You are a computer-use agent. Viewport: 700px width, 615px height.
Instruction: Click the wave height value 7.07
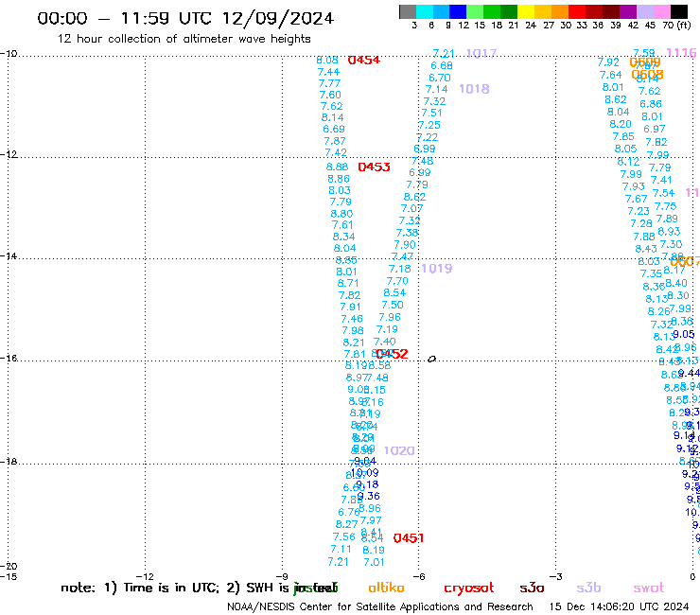pos(411,208)
